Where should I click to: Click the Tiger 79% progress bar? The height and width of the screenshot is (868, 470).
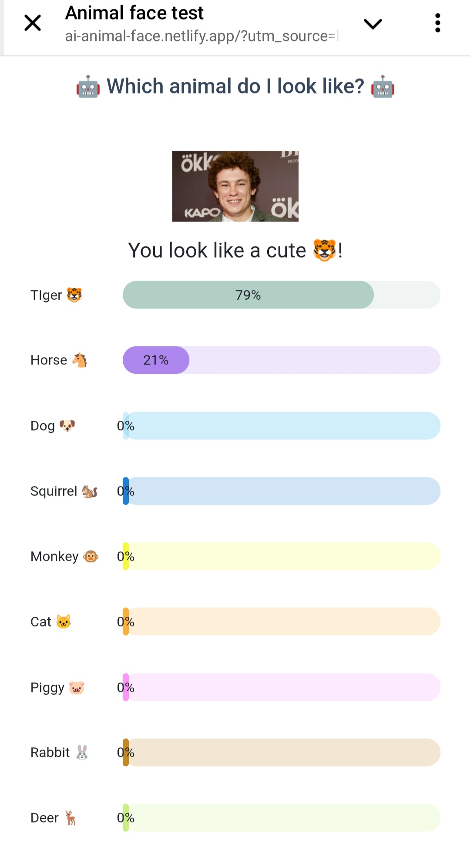[x=281, y=295]
